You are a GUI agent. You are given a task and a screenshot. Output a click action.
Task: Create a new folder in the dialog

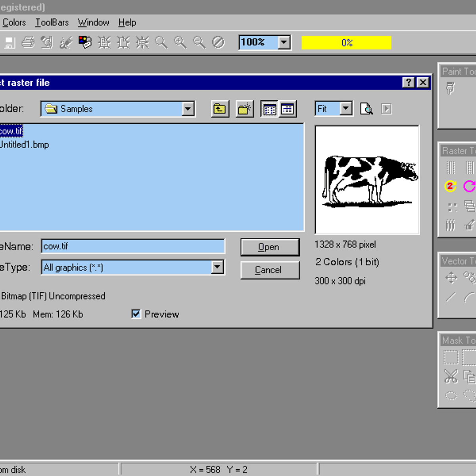(245, 109)
